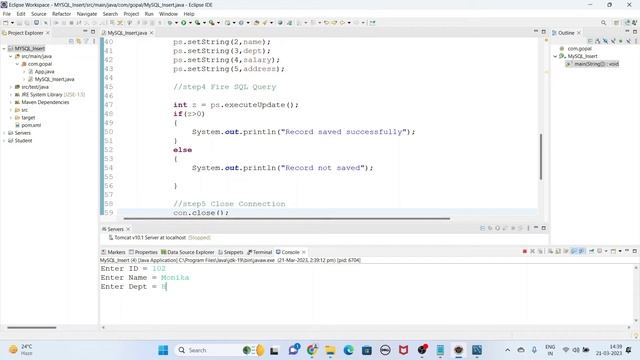The width and height of the screenshot is (640, 360).
Task: Click the editor horizontal scrollbar
Action: pos(287,219)
